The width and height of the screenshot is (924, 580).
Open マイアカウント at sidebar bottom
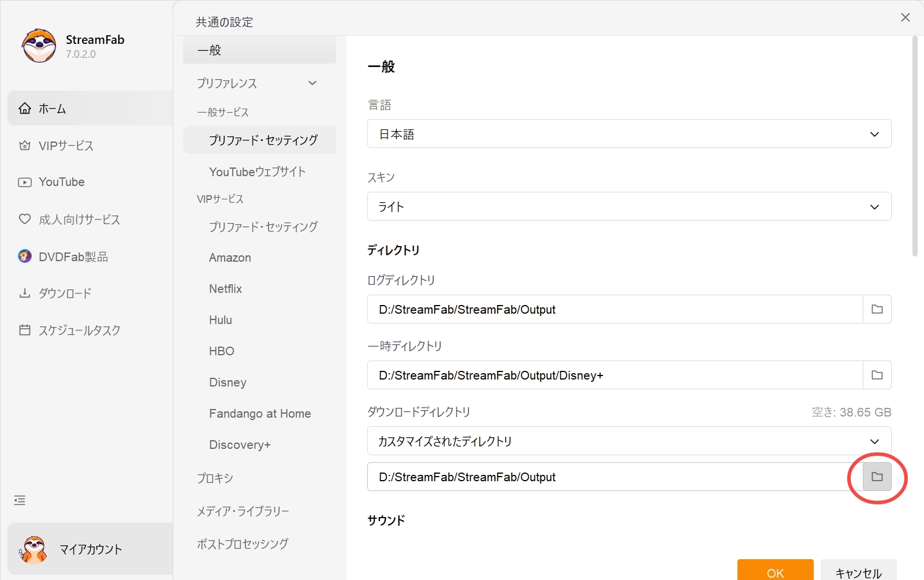[x=90, y=549]
